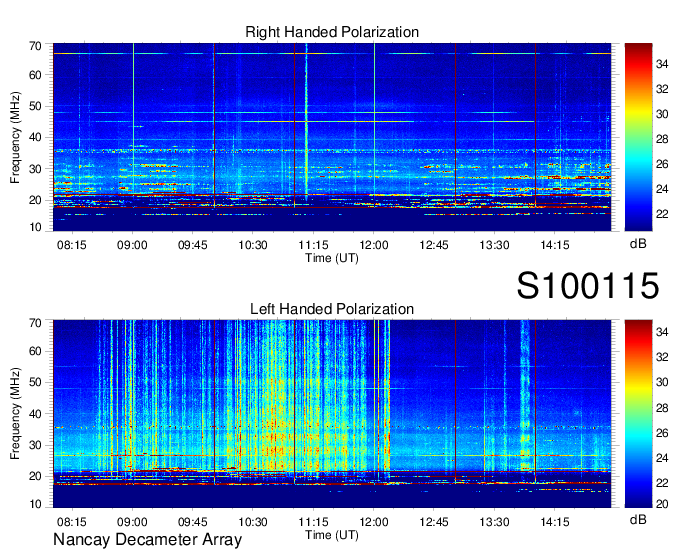Click the 20 value on lower color bar

(x=662, y=504)
